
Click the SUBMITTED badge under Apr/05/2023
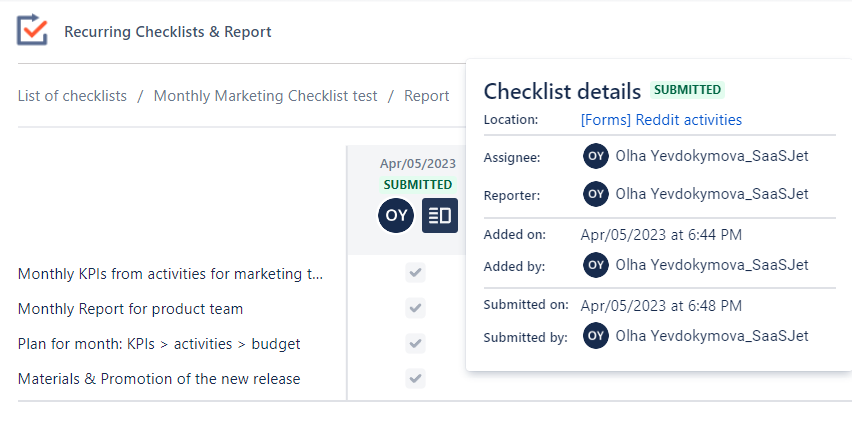[x=417, y=184]
